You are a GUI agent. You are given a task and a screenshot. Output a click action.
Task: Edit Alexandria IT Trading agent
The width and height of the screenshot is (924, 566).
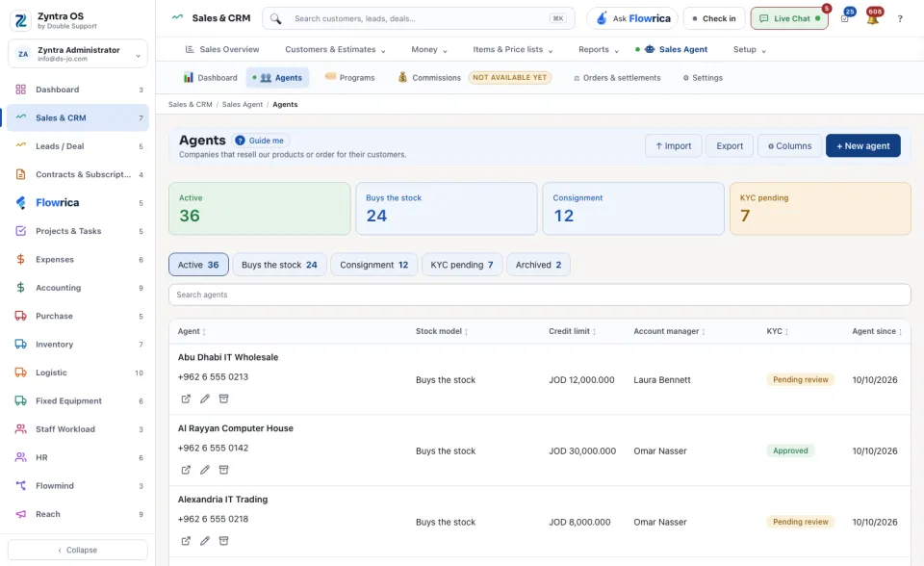tap(204, 541)
